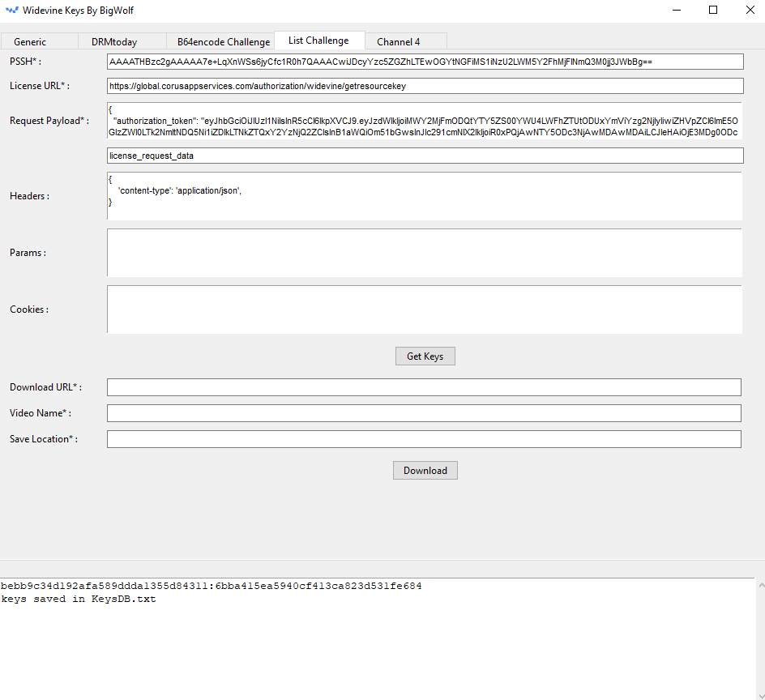This screenshot has height=700, width=765.
Task: Select the List Challenge tab
Action: tap(319, 41)
